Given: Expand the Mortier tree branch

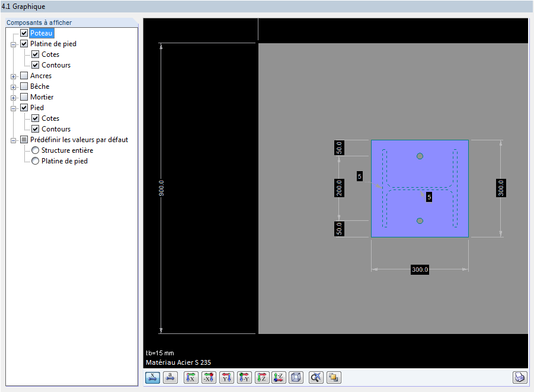Looking at the screenshot, I should point(14,97).
